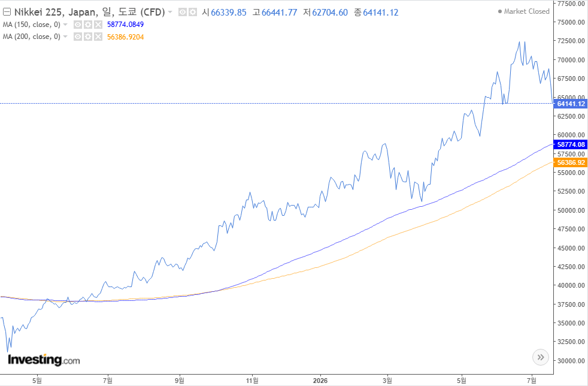Select the MA (200, close, 0) label
The image size is (588, 386).
tap(32, 37)
